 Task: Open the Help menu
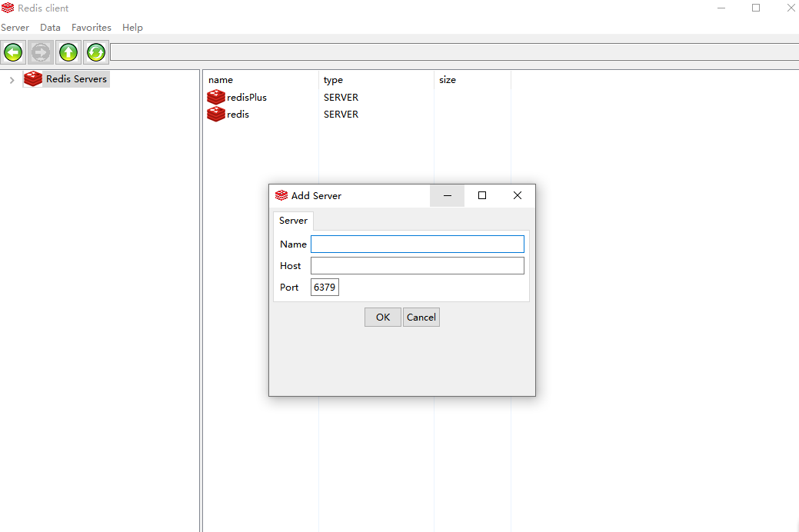(x=132, y=28)
